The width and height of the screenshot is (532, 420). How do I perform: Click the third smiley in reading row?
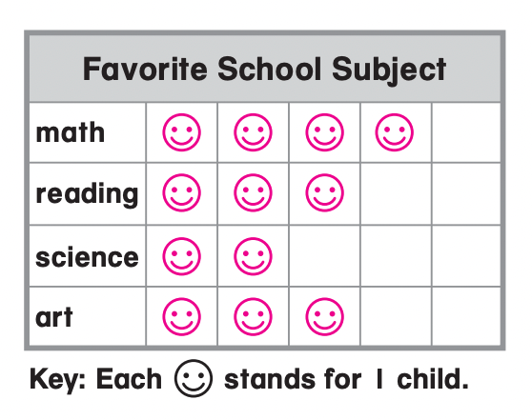pos(325,193)
